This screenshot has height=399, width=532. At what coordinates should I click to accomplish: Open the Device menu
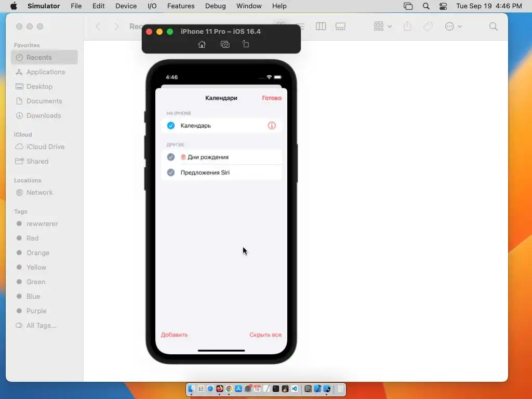tap(126, 6)
